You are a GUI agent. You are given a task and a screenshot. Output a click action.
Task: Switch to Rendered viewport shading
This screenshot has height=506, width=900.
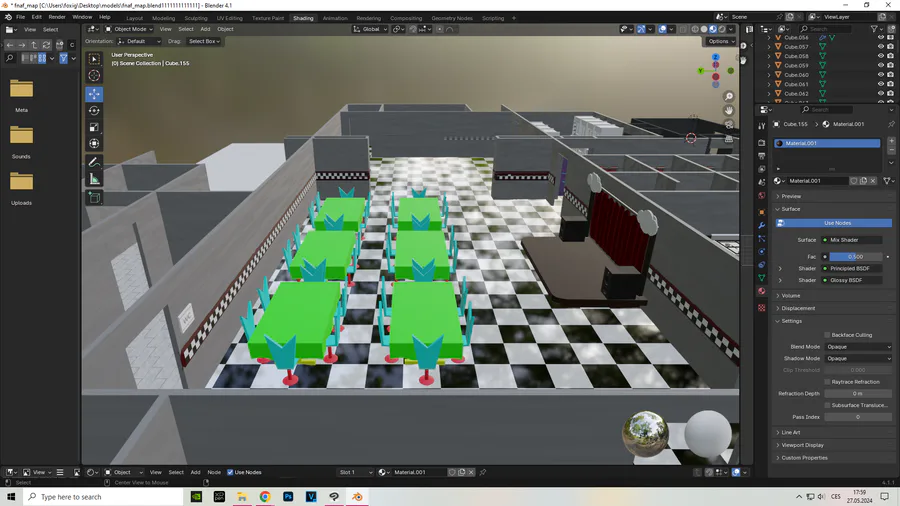point(722,29)
